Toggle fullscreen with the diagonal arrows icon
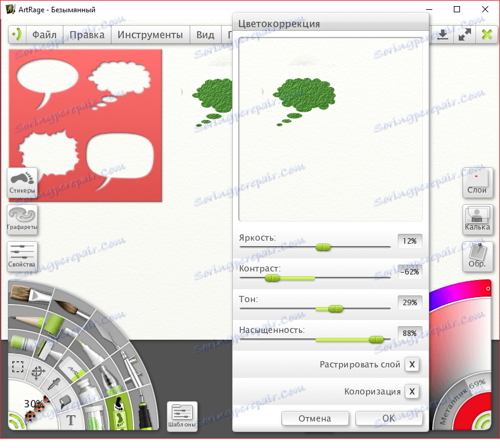 point(465,34)
